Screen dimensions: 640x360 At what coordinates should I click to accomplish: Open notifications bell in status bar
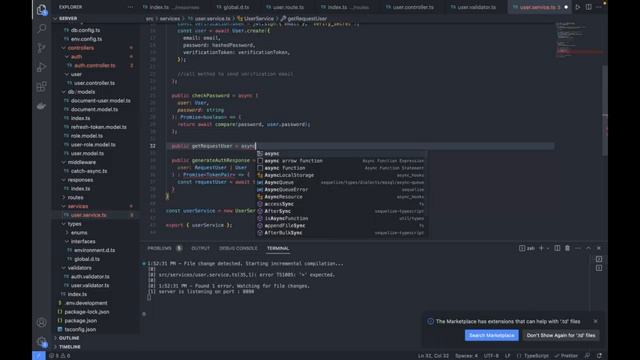[600, 356]
